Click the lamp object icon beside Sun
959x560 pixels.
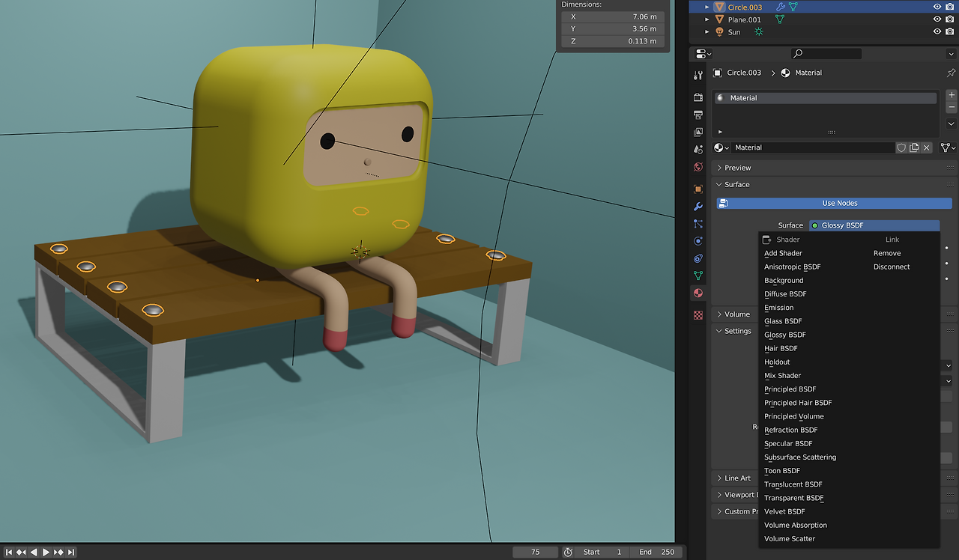[719, 31]
